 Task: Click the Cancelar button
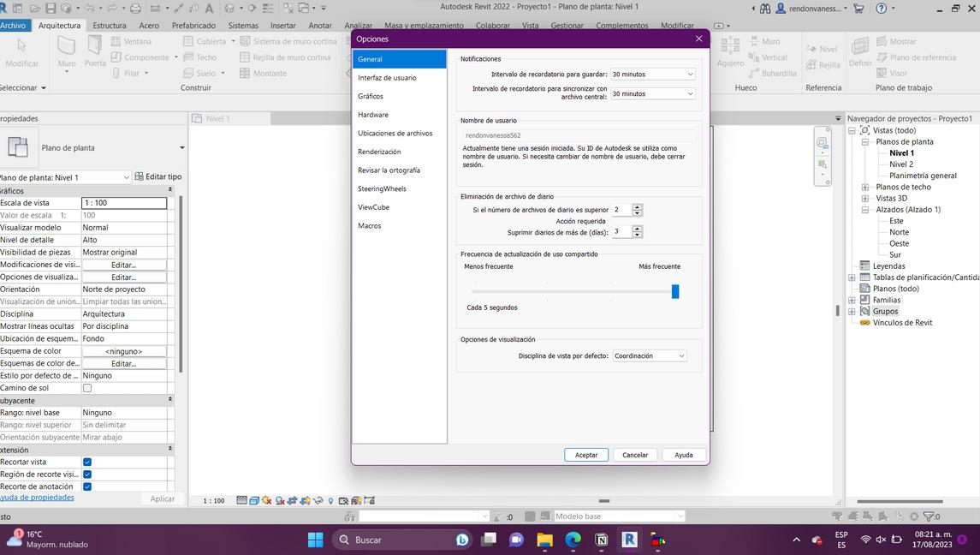point(635,455)
